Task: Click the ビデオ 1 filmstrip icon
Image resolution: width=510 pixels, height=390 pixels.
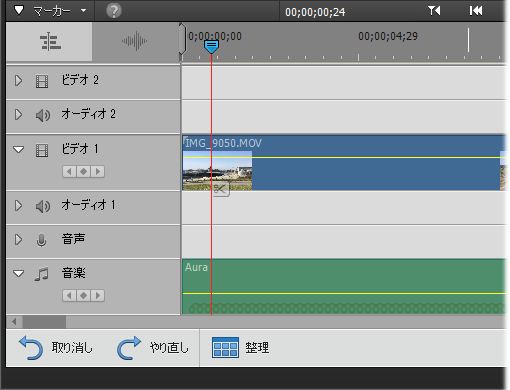Action: [42, 150]
